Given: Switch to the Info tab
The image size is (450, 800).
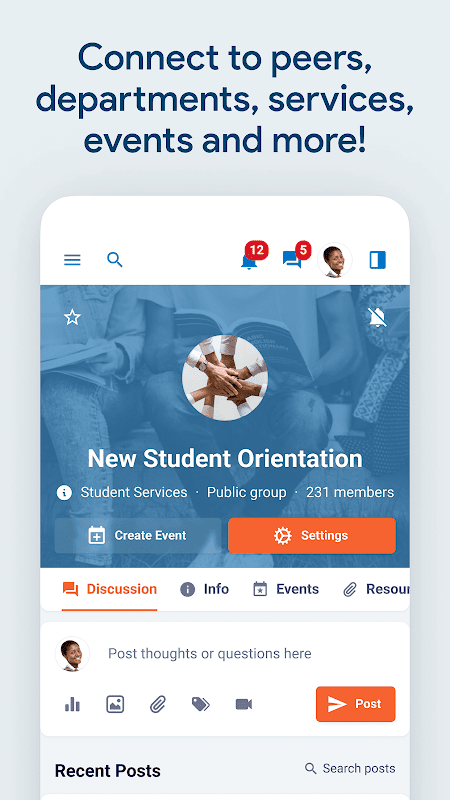Looking at the screenshot, I should pyautogui.click(x=204, y=589).
